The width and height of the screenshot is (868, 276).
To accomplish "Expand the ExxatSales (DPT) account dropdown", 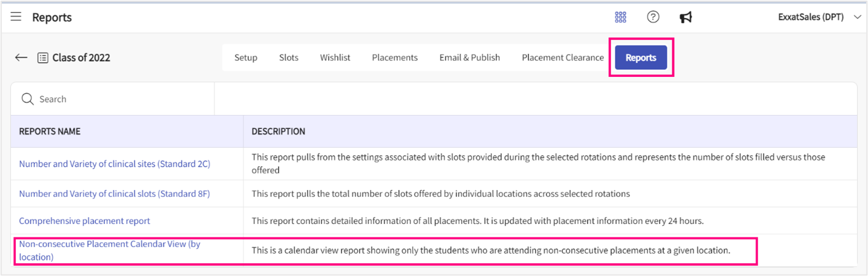I will tap(857, 17).
